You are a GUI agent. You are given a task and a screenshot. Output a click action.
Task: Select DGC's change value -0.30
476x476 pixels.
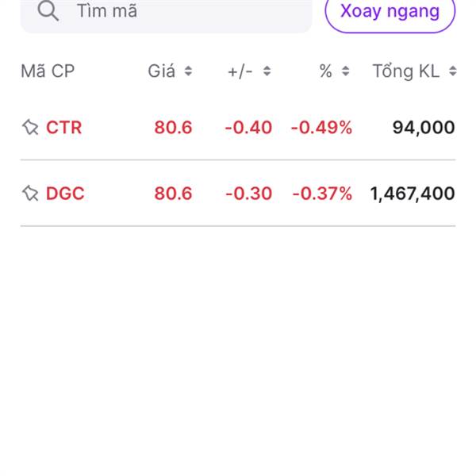(248, 194)
